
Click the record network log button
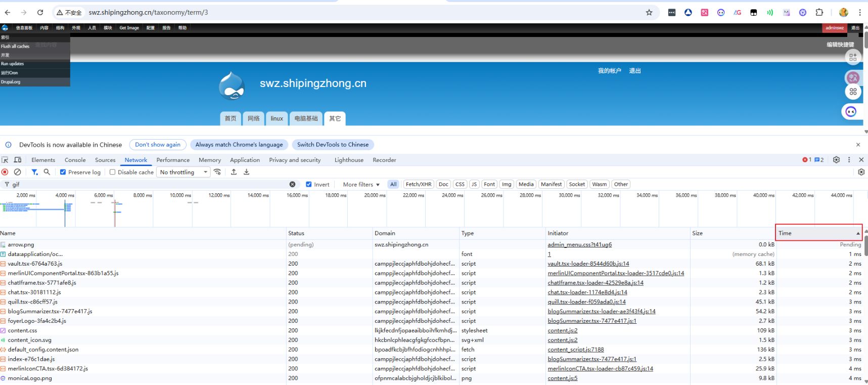coord(5,172)
